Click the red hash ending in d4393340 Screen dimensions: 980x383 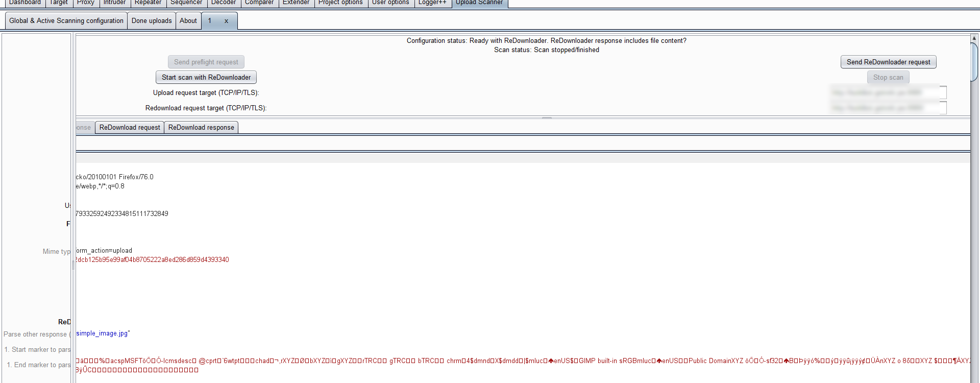pyautogui.click(x=153, y=260)
